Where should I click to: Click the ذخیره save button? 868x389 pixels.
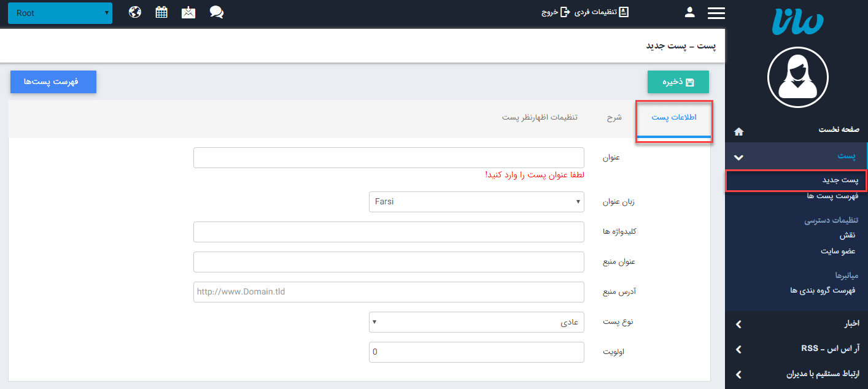tap(678, 82)
